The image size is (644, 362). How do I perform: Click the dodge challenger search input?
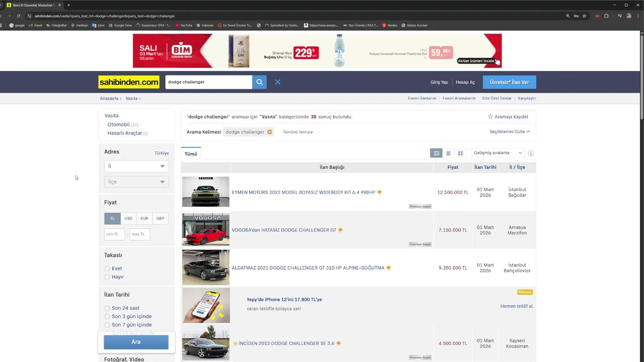pyautogui.click(x=209, y=82)
